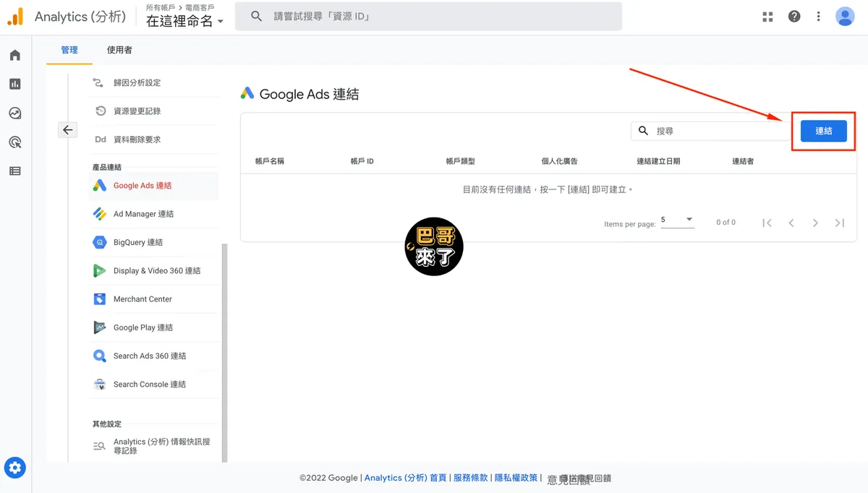Open the Advertising target icon
Viewport: 868px width, 493px height.
pyautogui.click(x=15, y=142)
